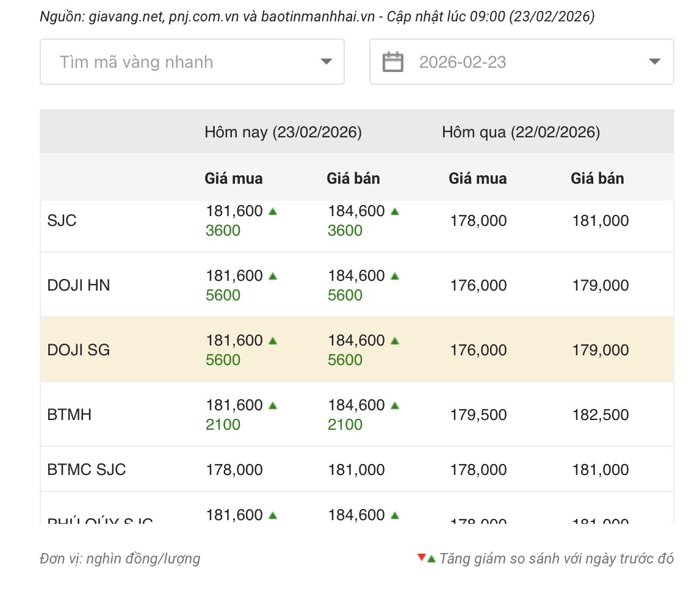700x594 pixels.
Task: Click the calendar icon in date picker
Action: click(393, 62)
